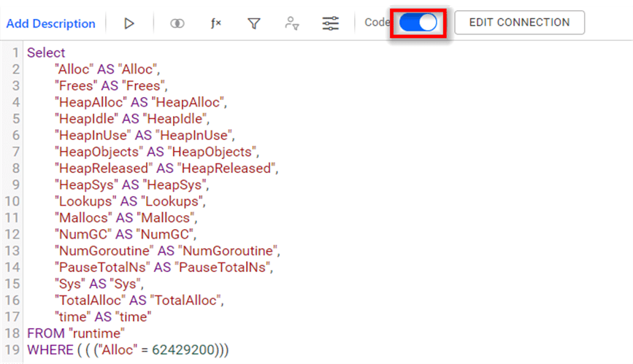Click the "HeapIdle" AS "HeapIdle" line

tap(132, 119)
